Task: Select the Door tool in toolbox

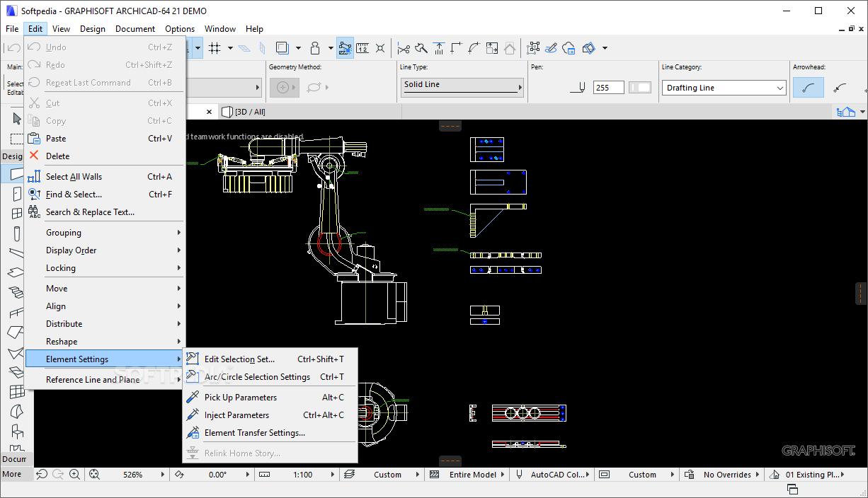Action: [x=17, y=194]
